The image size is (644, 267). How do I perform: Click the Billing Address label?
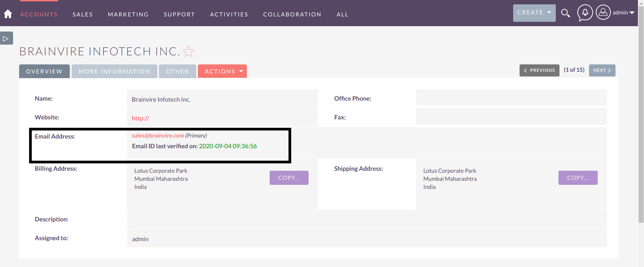56,169
